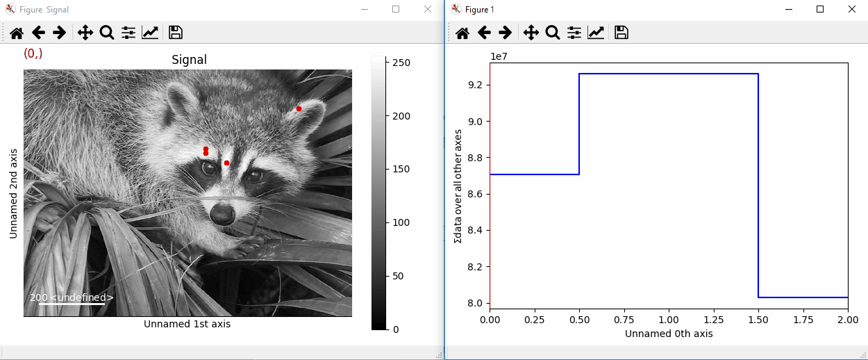The image size is (868, 360).
Task: Toggle Zoom-to-rectangle in Signal figure toolbar
Action: [x=107, y=33]
